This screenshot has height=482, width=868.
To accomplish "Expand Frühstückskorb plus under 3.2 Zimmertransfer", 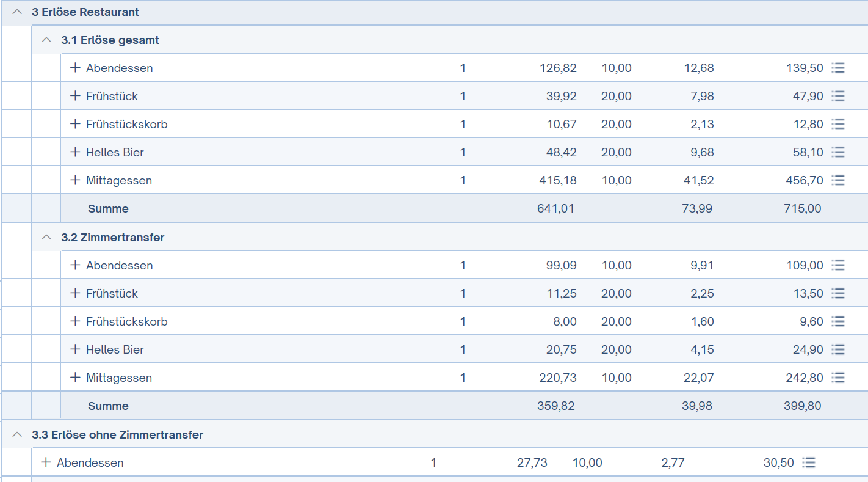I will 76,321.
